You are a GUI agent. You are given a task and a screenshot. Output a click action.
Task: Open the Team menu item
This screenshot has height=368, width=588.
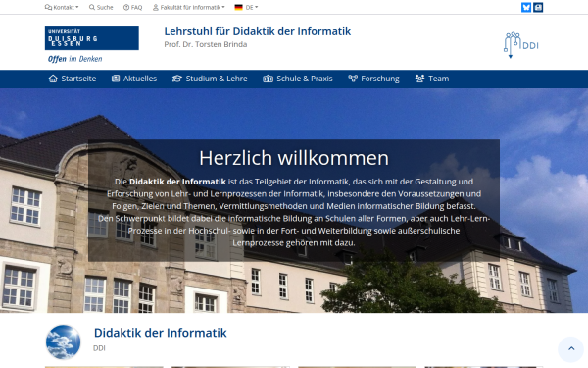pyautogui.click(x=432, y=79)
